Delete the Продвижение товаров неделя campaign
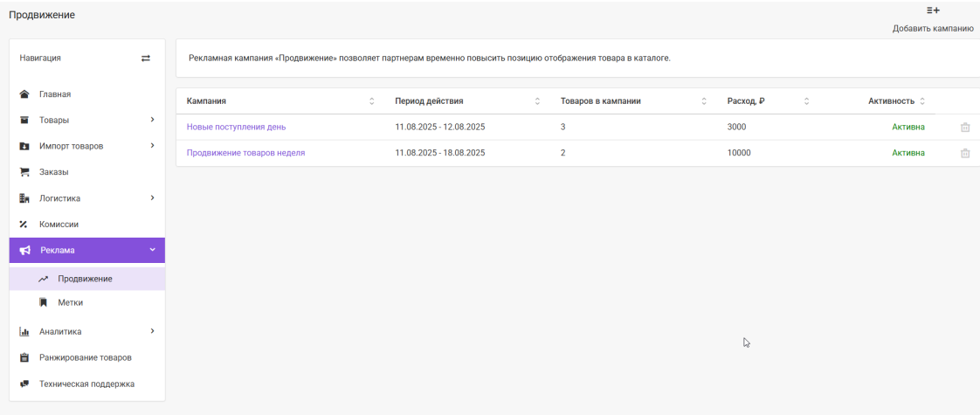This screenshot has height=415, width=980. pos(965,153)
